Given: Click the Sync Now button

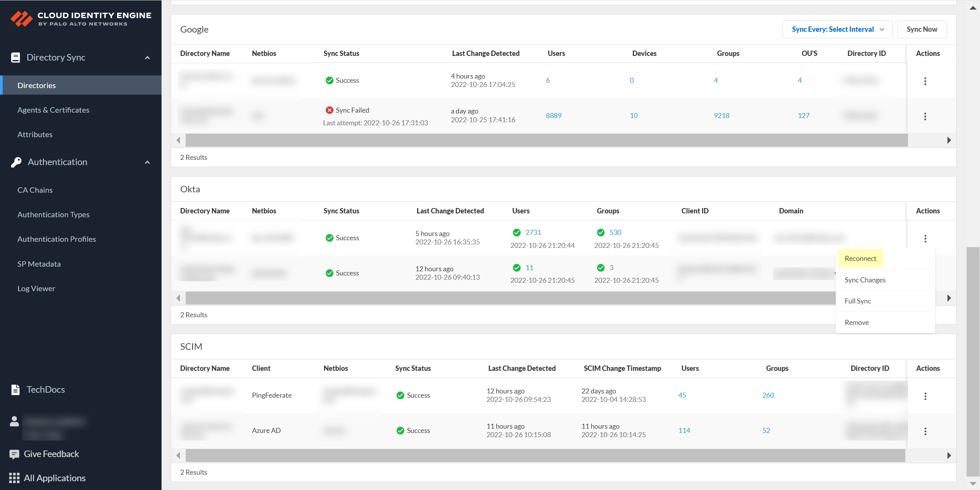Looking at the screenshot, I should (x=921, y=29).
